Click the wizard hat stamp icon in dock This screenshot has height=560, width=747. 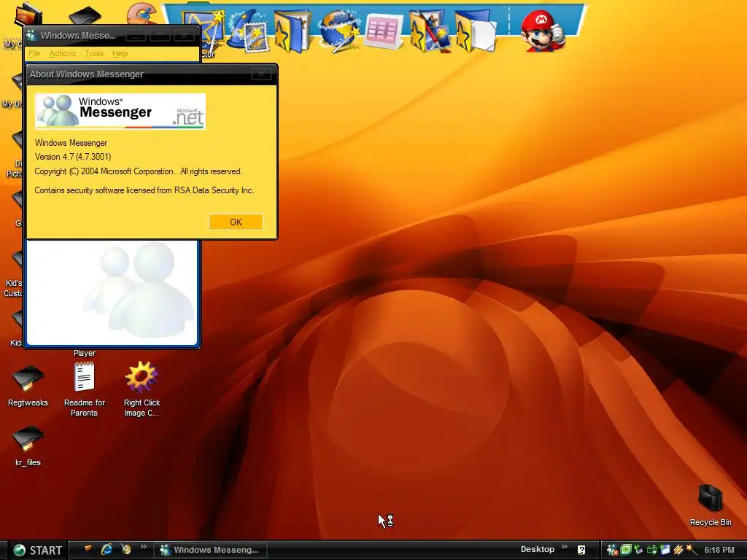pos(248,31)
